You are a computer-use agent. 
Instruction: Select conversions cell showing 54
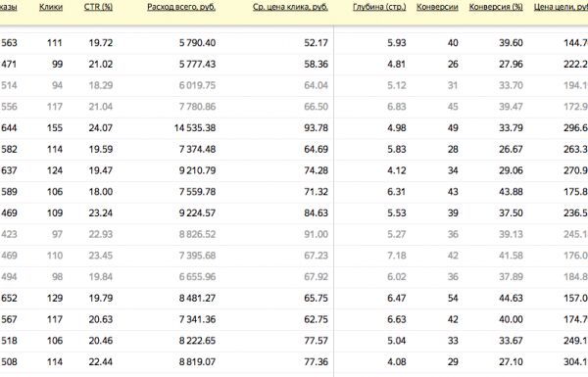point(453,299)
